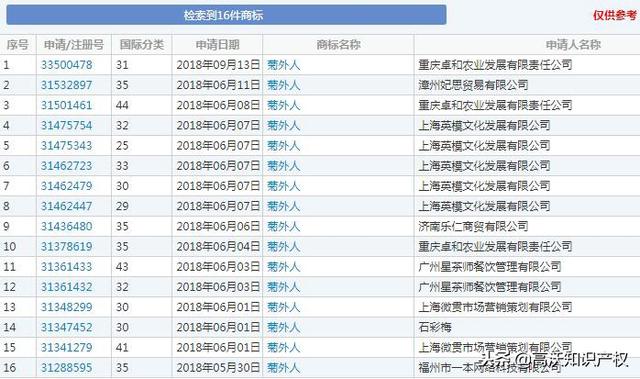
Task: Open registration number 31378619 link
Action: point(67,246)
